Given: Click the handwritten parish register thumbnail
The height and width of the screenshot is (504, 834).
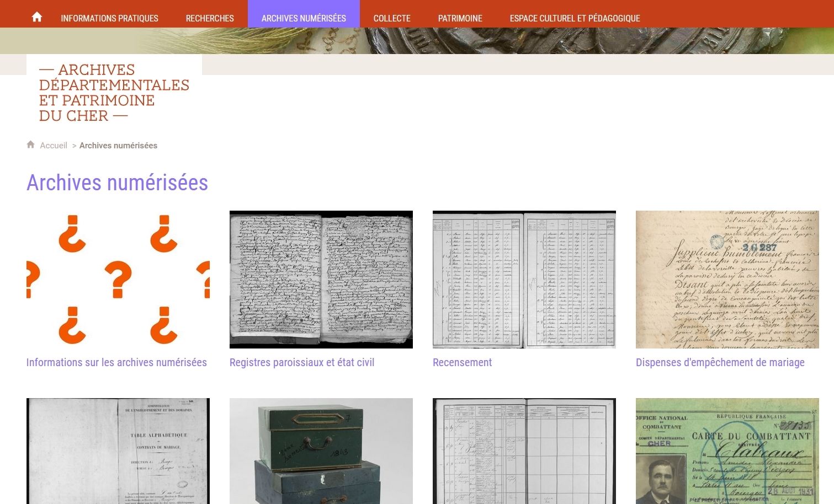Looking at the screenshot, I should pyautogui.click(x=321, y=280).
